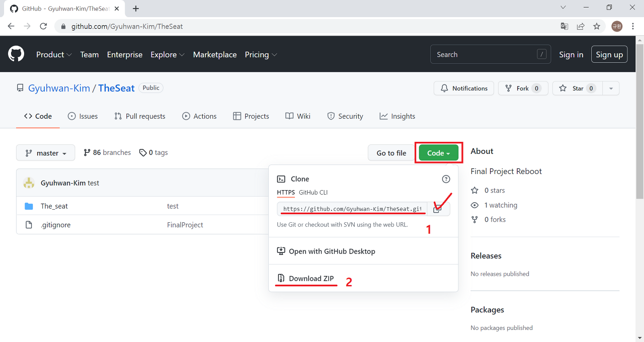Image resolution: width=644 pixels, height=342 pixels.
Task: Reload the page with the refresh icon
Action: tap(43, 26)
